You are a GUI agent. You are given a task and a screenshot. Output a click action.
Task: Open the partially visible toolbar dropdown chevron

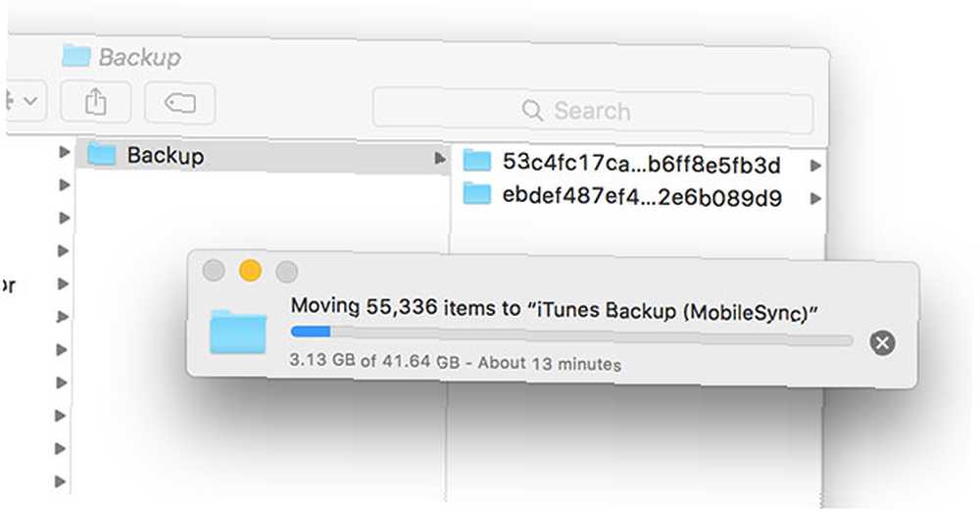(31, 101)
